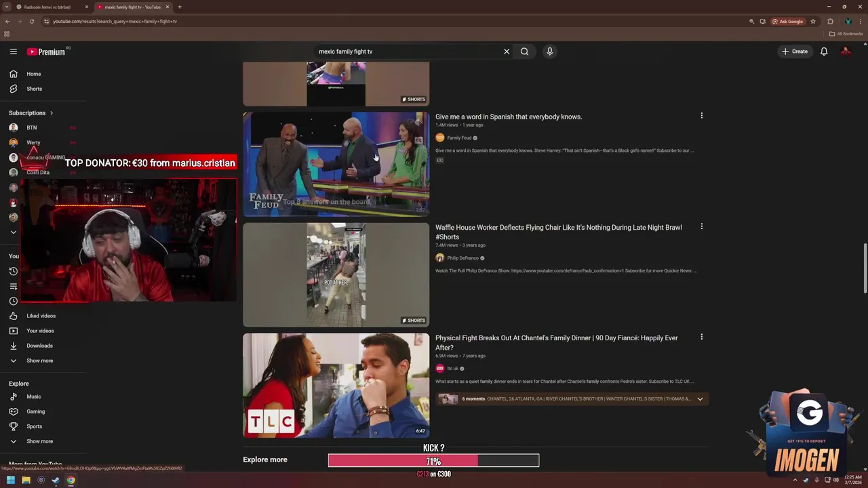Open the History icon in sidebar
The height and width of the screenshot is (488, 868).
pos(13,271)
